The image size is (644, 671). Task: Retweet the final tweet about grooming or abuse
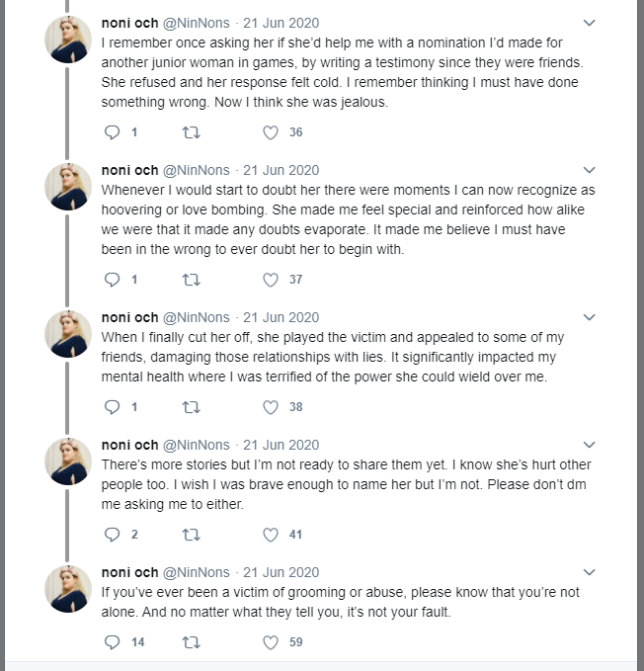tap(192, 642)
